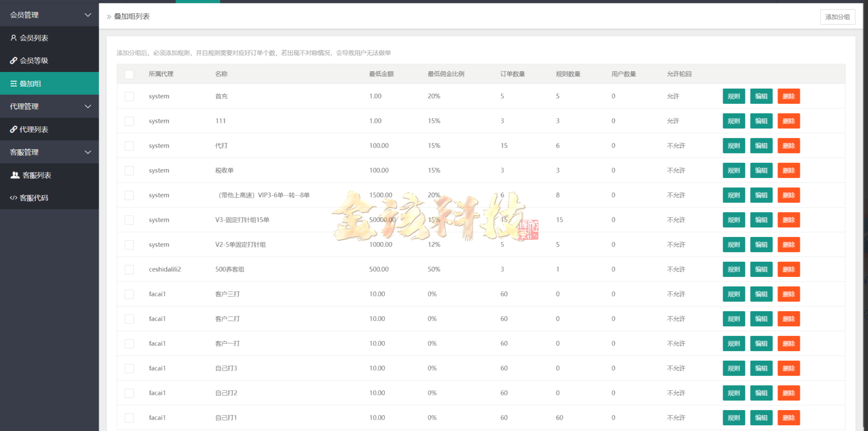Viewport: 868px width, 431px height.
Task: Click the 税收单 table row
Action: (337, 170)
